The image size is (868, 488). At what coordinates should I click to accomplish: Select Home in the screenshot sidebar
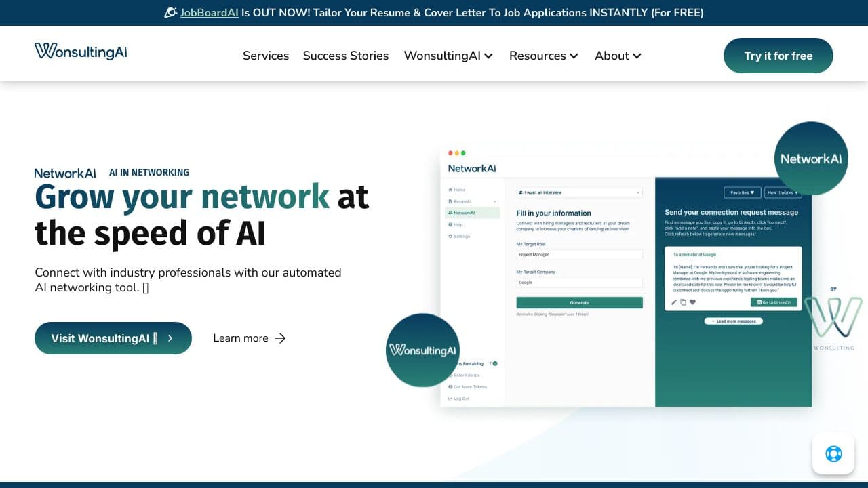point(457,190)
